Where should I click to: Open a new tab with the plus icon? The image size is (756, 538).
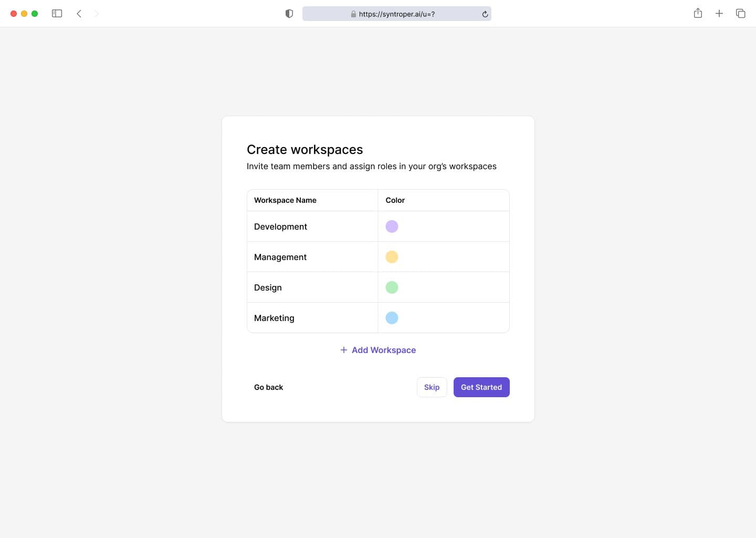(x=719, y=14)
